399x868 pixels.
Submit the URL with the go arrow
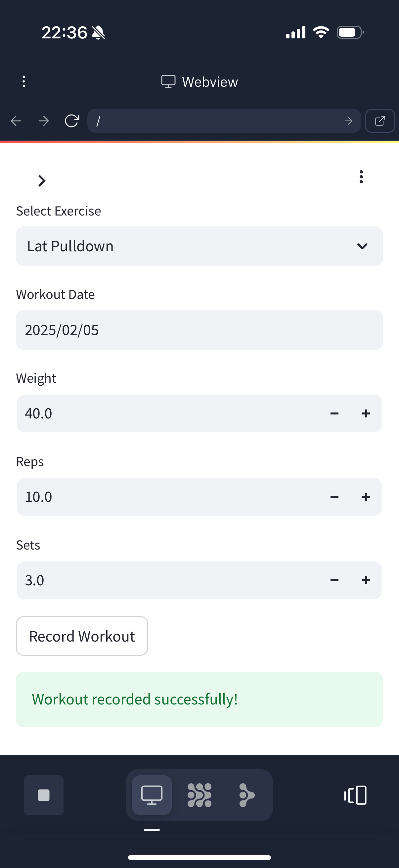(x=348, y=121)
